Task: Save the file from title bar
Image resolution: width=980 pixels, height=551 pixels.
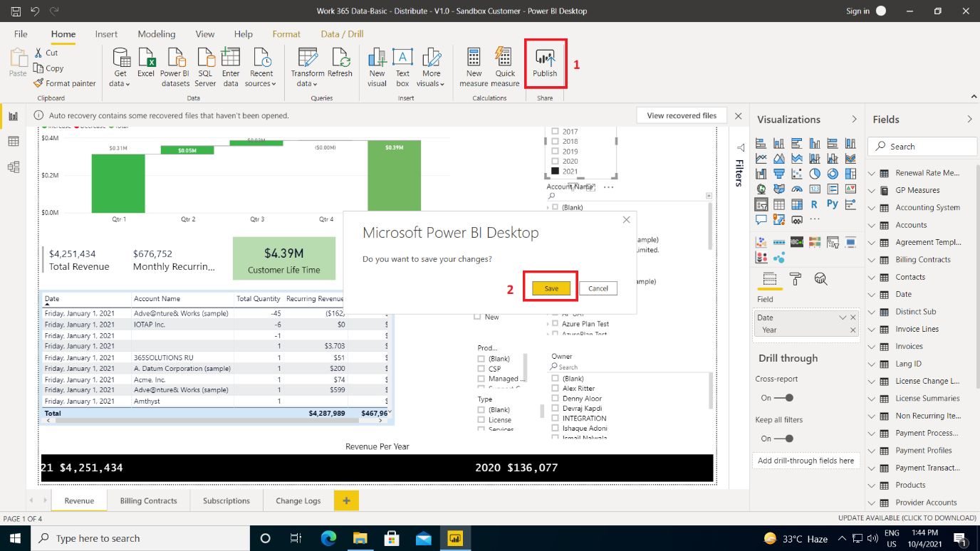Action: pos(15,11)
